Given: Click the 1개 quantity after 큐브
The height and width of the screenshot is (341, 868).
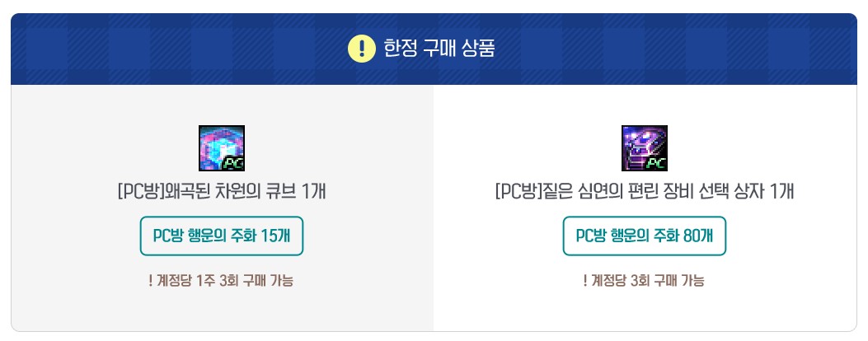Looking at the screenshot, I should [x=314, y=193].
